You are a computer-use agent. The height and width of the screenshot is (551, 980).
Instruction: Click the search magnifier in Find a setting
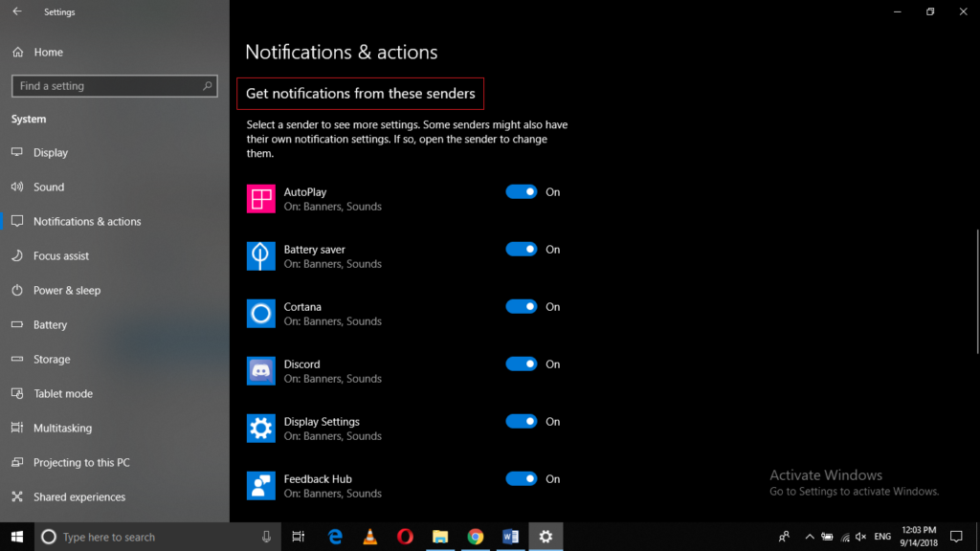point(207,85)
